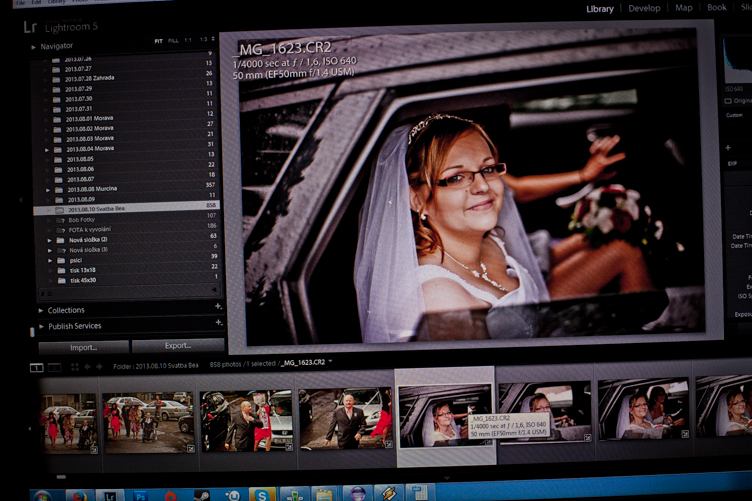Click folder icon of 2013.08.10 Svatba Bea

click(59, 210)
